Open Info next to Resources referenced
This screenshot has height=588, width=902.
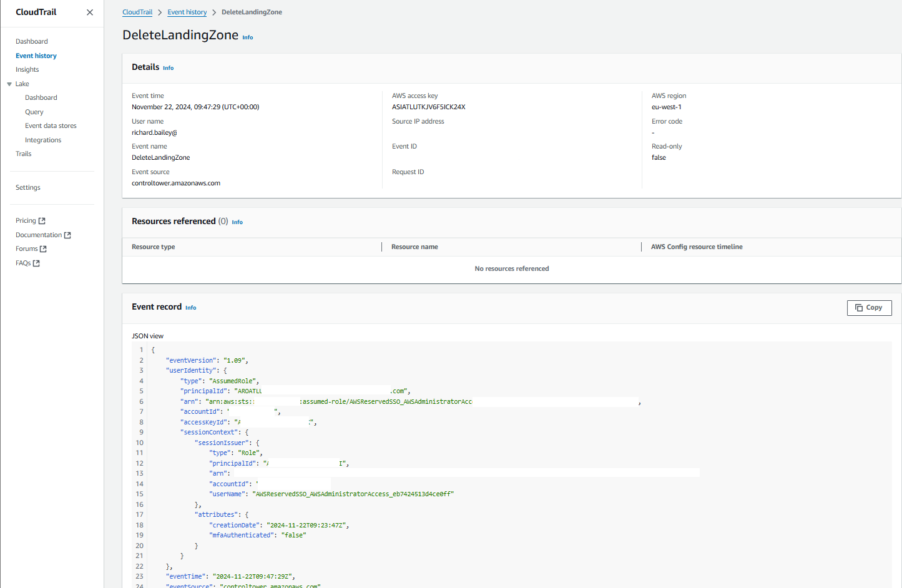click(x=237, y=222)
